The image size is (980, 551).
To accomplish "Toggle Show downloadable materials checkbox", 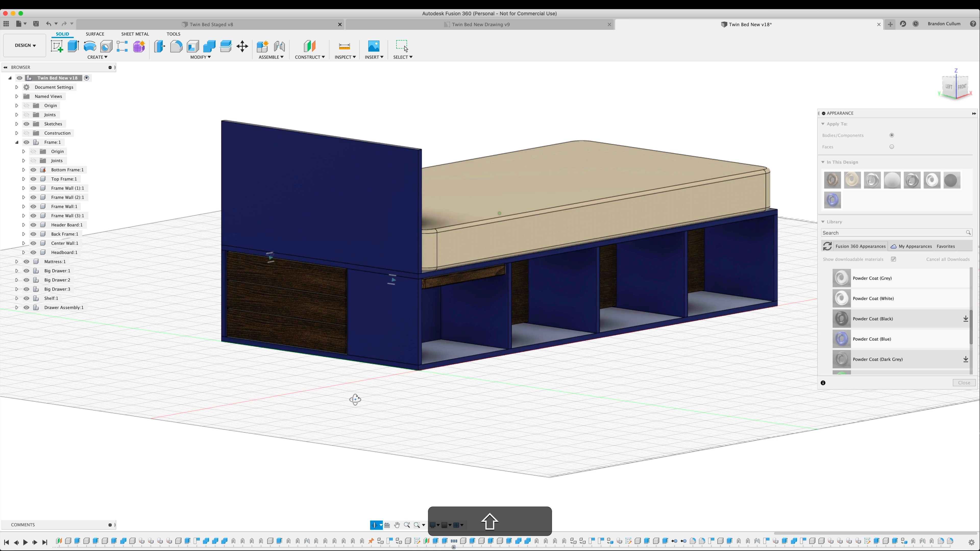I will [894, 259].
